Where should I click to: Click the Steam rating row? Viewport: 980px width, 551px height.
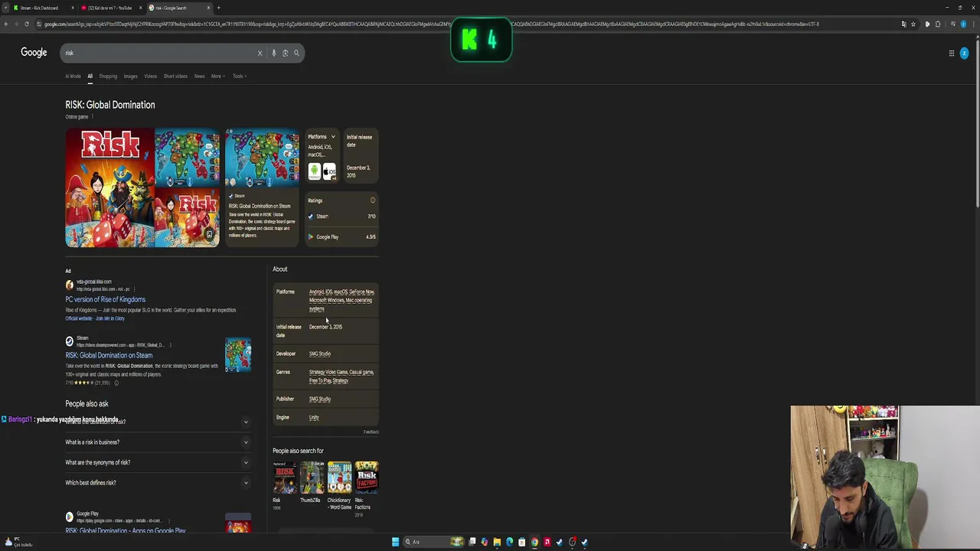[341, 217]
